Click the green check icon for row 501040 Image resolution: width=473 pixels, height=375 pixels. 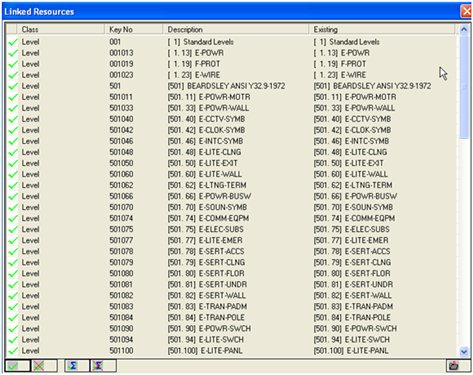pyautogui.click(x=13, y=119)
